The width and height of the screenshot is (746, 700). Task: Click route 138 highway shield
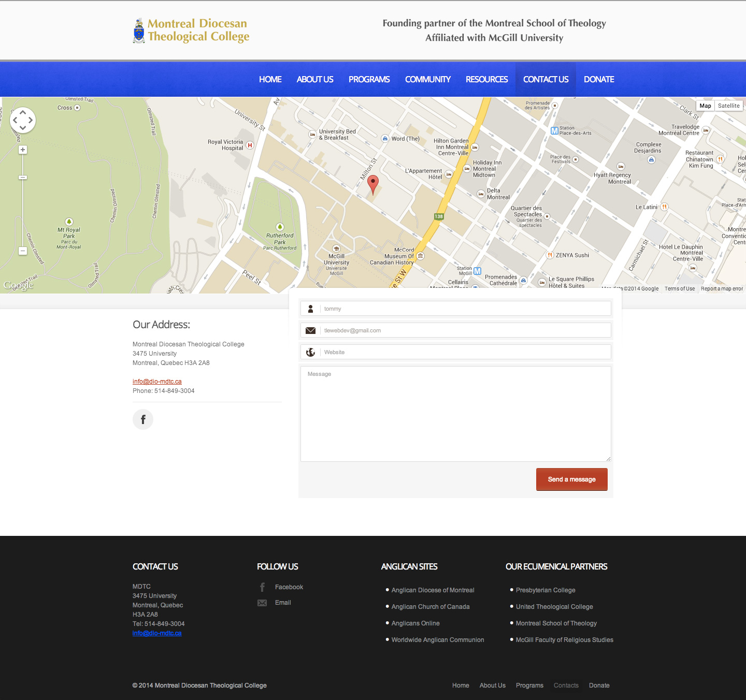(439, 216)
